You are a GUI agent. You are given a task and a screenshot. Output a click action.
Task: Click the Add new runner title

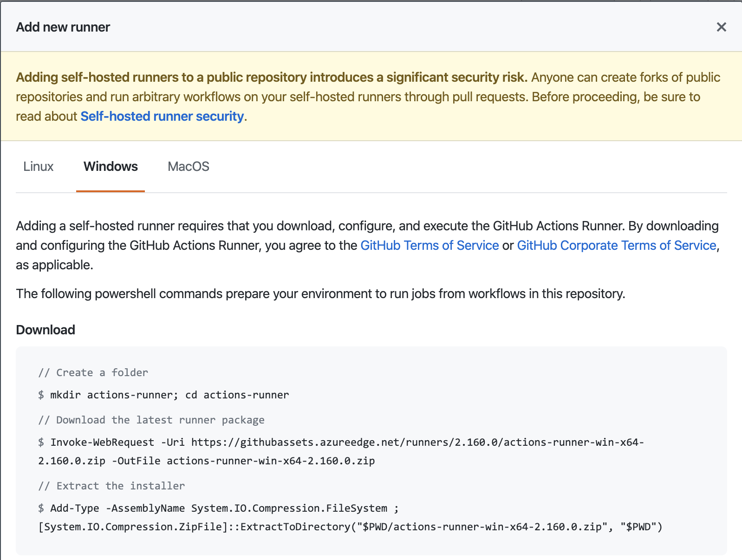(63, 27)
